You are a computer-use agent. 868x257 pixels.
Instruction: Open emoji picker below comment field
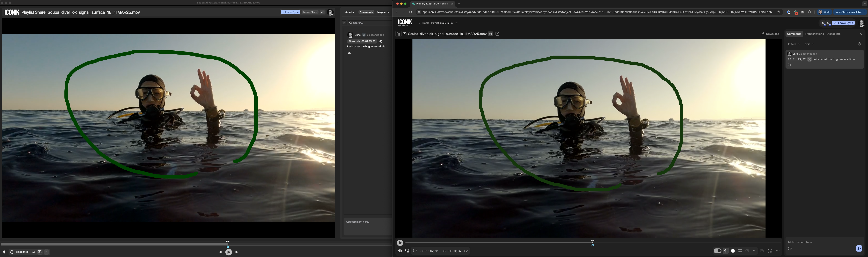tap(790, 249)
